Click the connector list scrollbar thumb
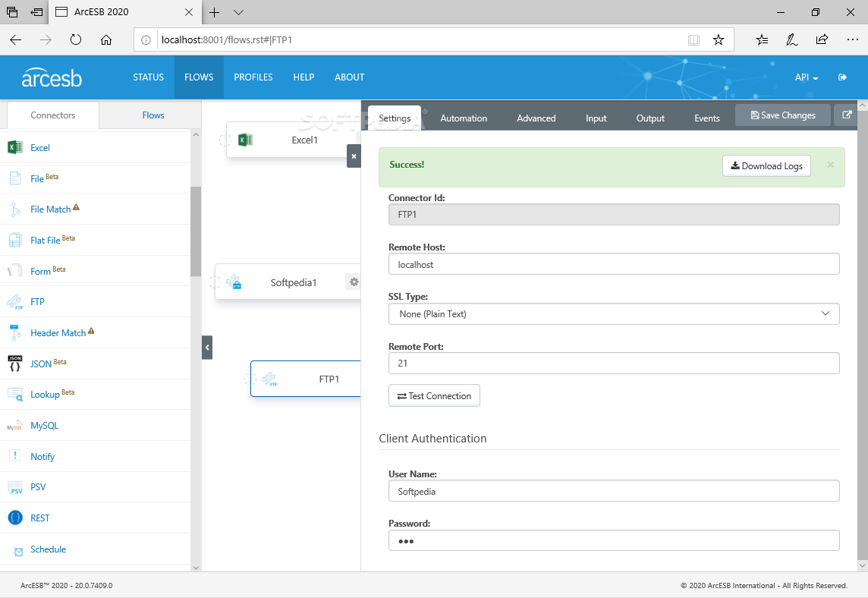 coord(196,231)
